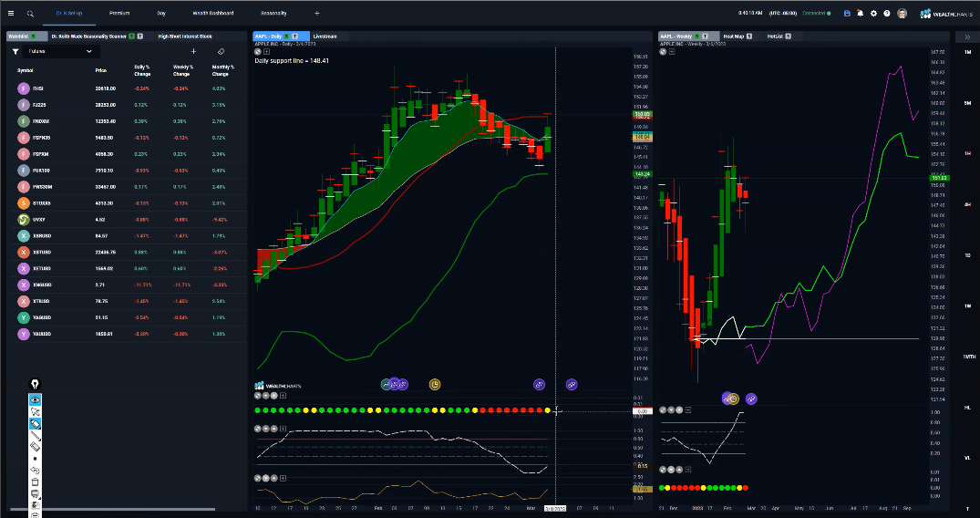Click the circular settings icon atop the AAPL Weekly chart
Image resolution: width=980 pixels, height=518 pixels.
(x=663, y=52)
